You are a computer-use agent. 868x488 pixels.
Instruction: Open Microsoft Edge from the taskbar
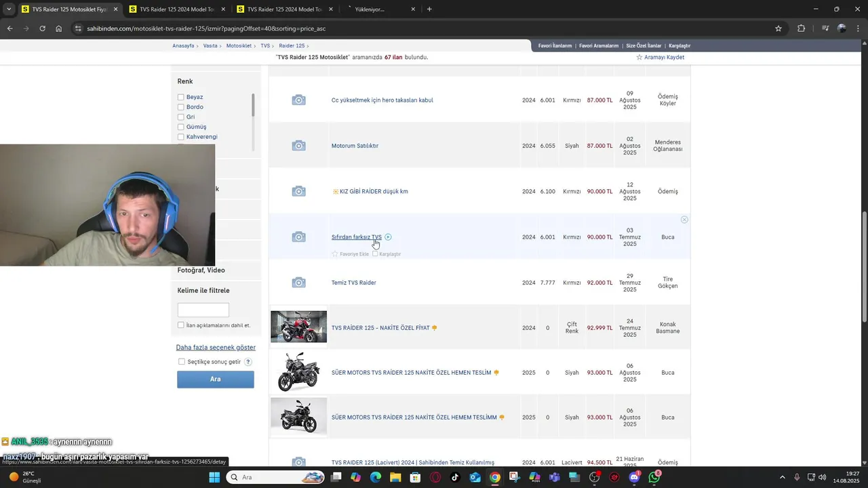tap(376, 477)
